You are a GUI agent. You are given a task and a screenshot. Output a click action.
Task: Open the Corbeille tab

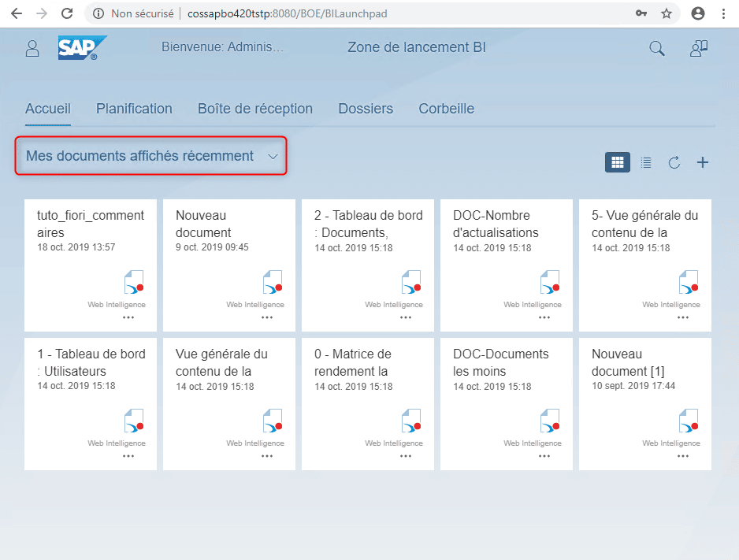(446, 109)
